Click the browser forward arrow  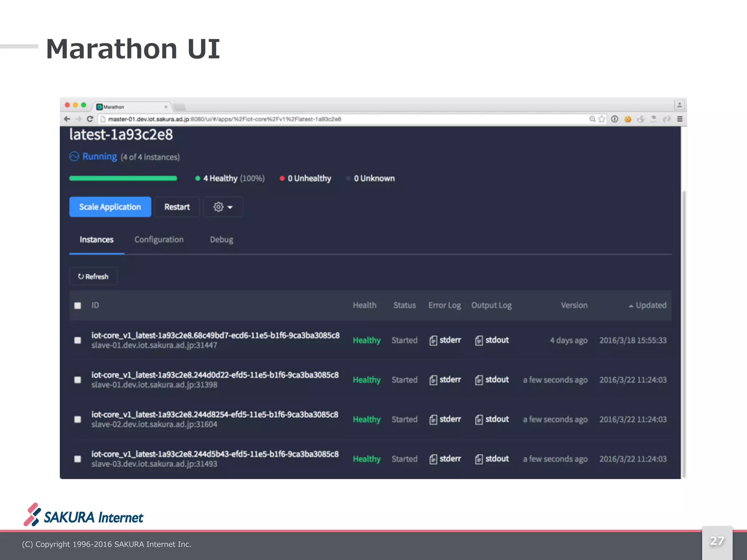tap(78, 119)
